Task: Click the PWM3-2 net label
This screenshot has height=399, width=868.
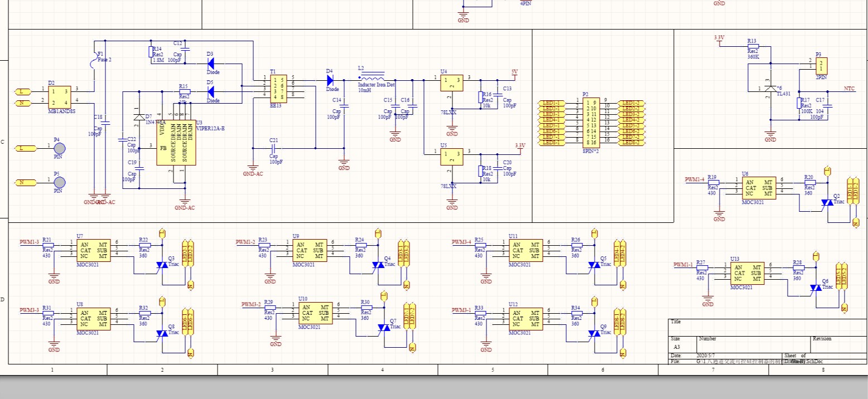Action: click(x=251, y=305)
